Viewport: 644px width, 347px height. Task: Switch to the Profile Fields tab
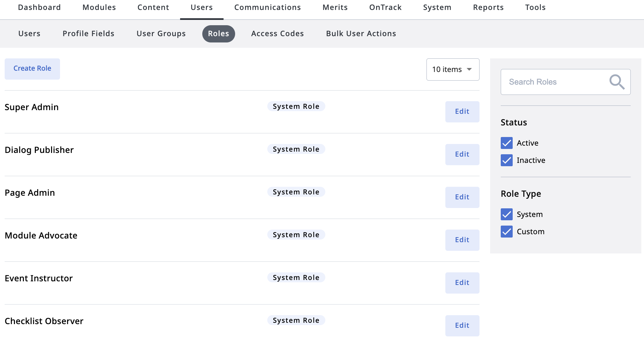coord(89,34)
